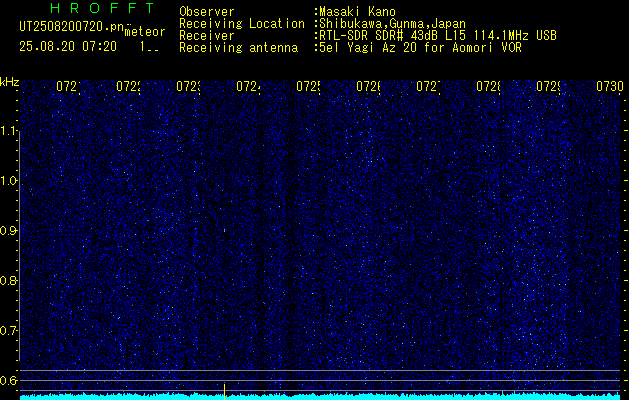Click the 1.0 kHz axis label
The image size is (629, 400).
click(9, 181)
